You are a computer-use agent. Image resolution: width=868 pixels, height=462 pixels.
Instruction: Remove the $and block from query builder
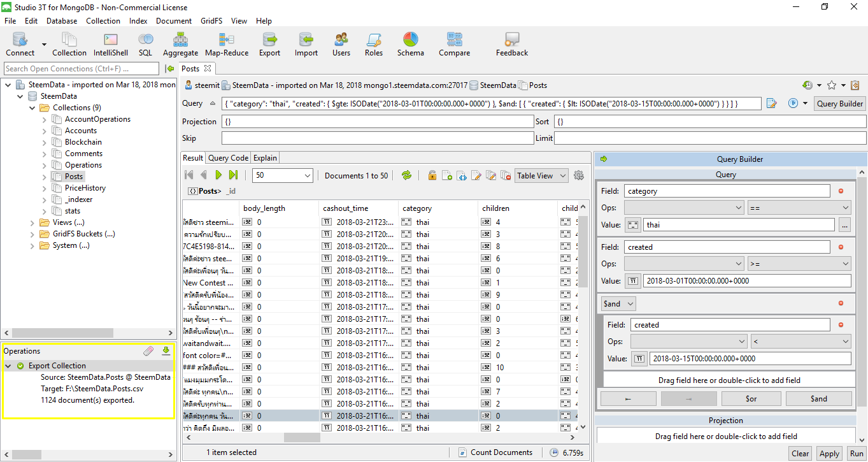(841, 303)
